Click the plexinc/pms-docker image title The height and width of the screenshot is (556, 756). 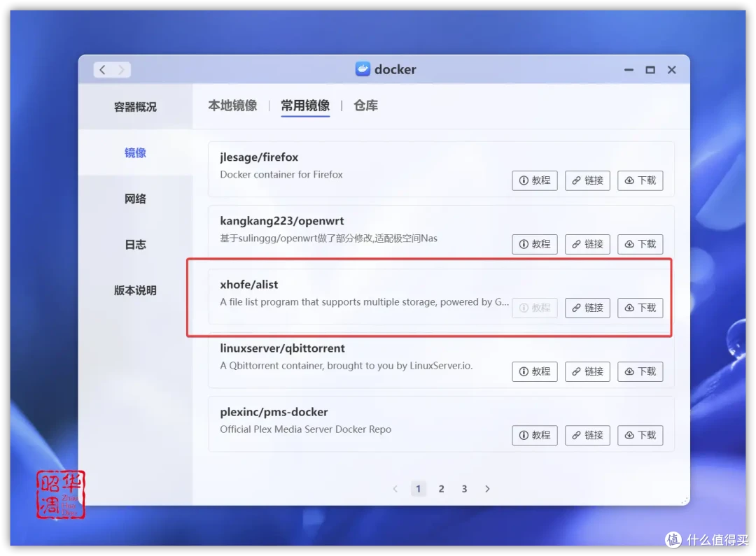tap(274, 412)
